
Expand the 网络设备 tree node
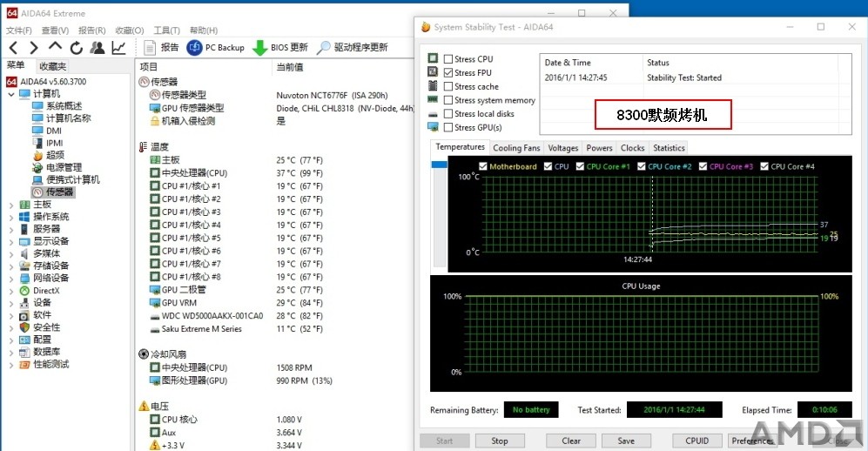(x=11, y=279)
